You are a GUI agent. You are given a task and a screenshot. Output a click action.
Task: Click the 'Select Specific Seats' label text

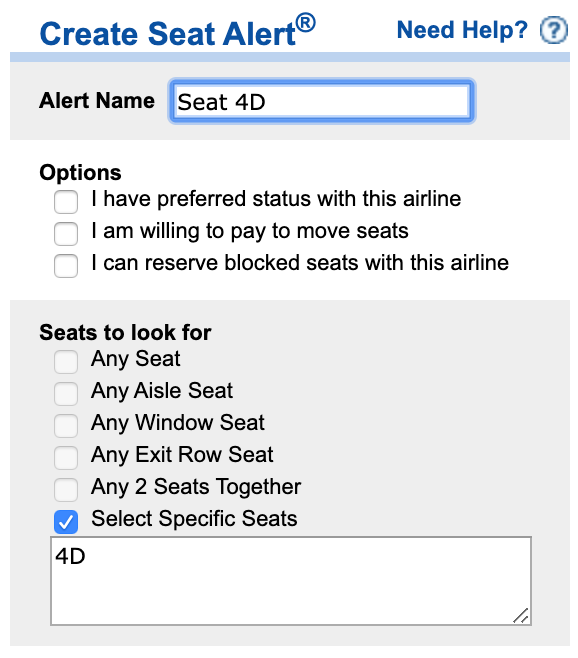194,519
